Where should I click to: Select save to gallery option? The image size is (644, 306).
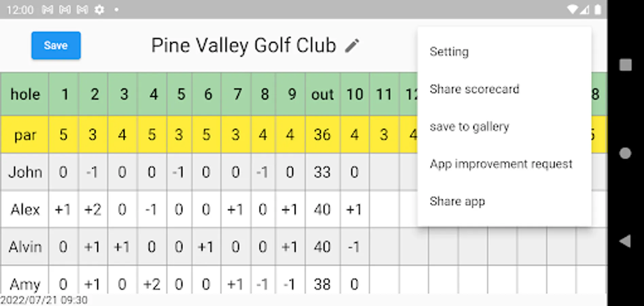click(x=469, y=126)
